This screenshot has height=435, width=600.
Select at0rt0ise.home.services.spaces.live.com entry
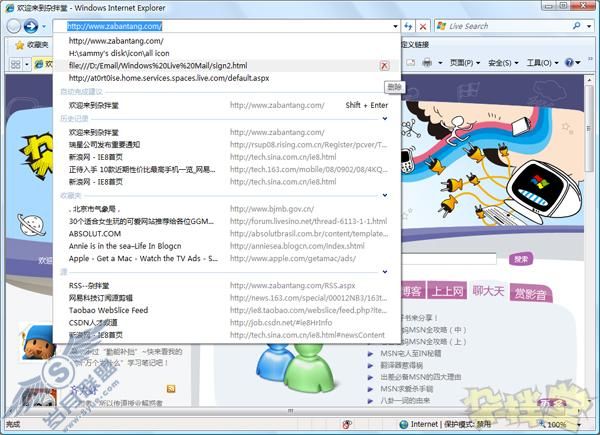click(x=227, y=78)
